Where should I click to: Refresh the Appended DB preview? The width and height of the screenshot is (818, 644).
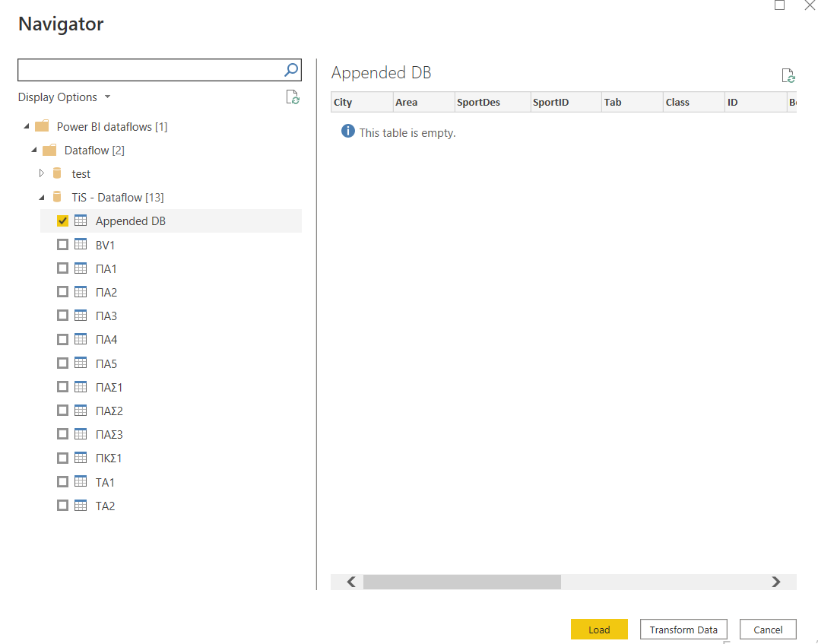click(x=788, y=76)
